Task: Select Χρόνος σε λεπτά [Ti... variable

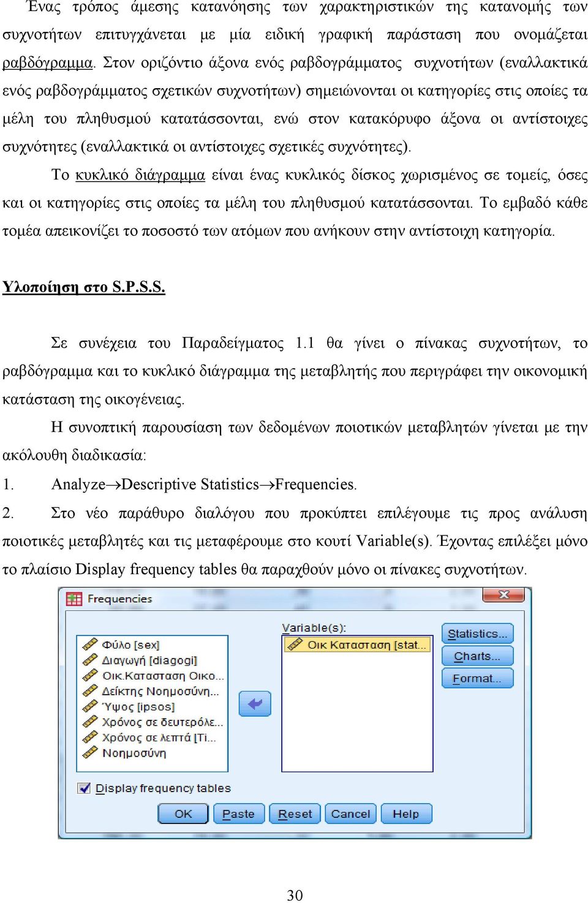Action: pyautogui.click(x=159, y=737)
